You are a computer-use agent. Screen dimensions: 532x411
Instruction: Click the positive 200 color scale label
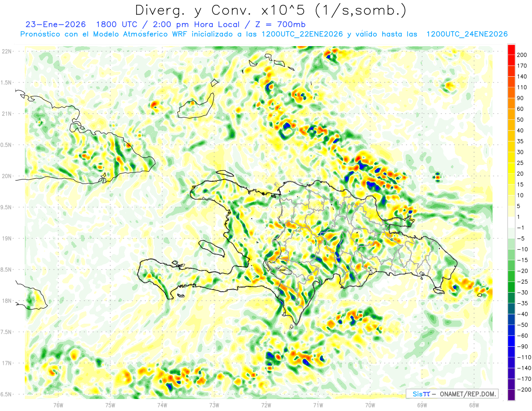click(x=522, y=55)
